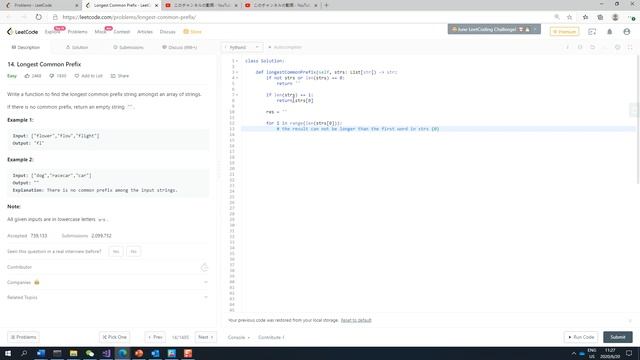Image resolution: width=640 pixels, height=360 pixels.
Task: Open the Store link
Action: tap(193, 32)
